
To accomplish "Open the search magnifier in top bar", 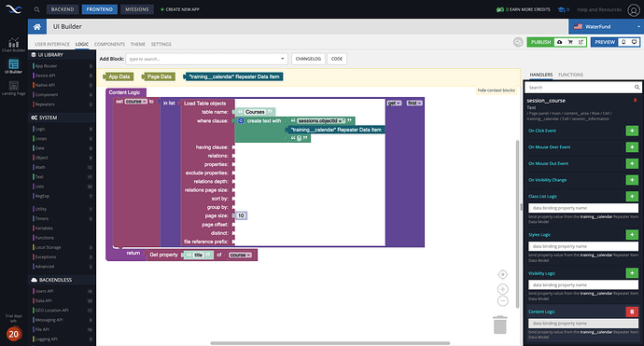I will (37, 9).
